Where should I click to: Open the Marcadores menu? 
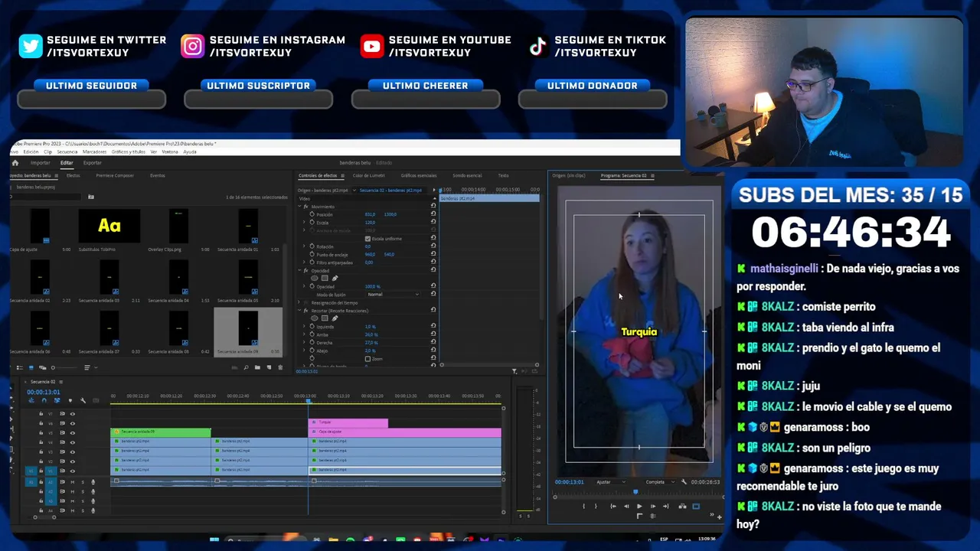[95, 152]
